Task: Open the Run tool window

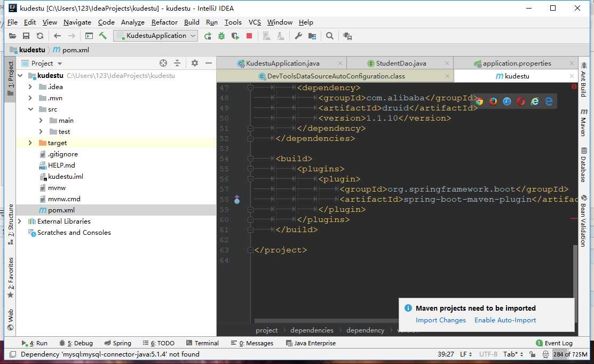Action: click(35, 343)
